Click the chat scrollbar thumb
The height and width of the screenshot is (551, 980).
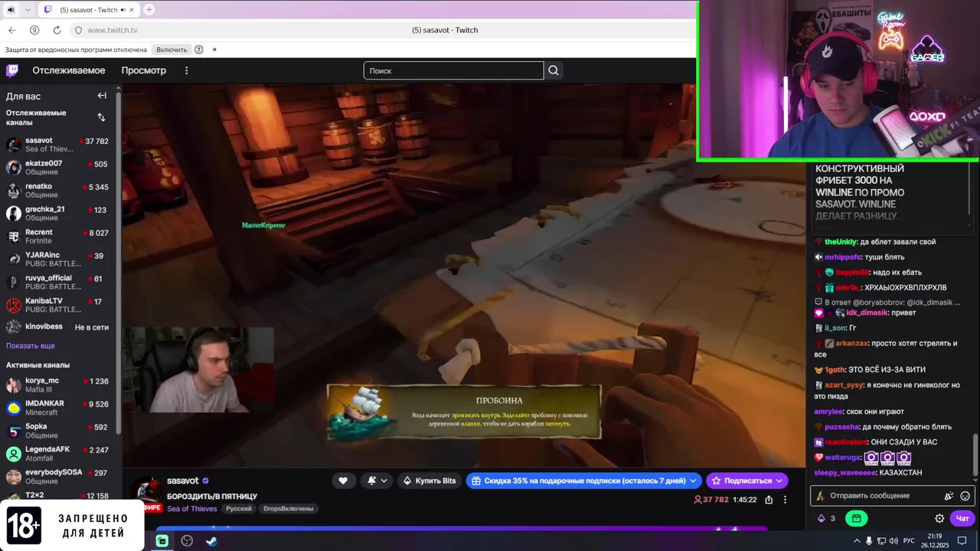coord(975,455)
